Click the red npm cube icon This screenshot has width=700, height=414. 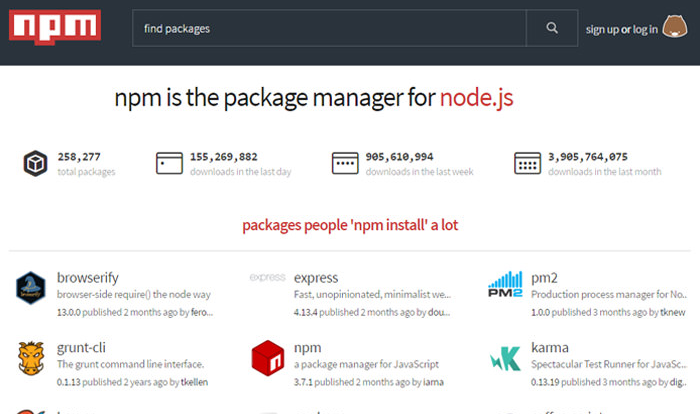268,358
